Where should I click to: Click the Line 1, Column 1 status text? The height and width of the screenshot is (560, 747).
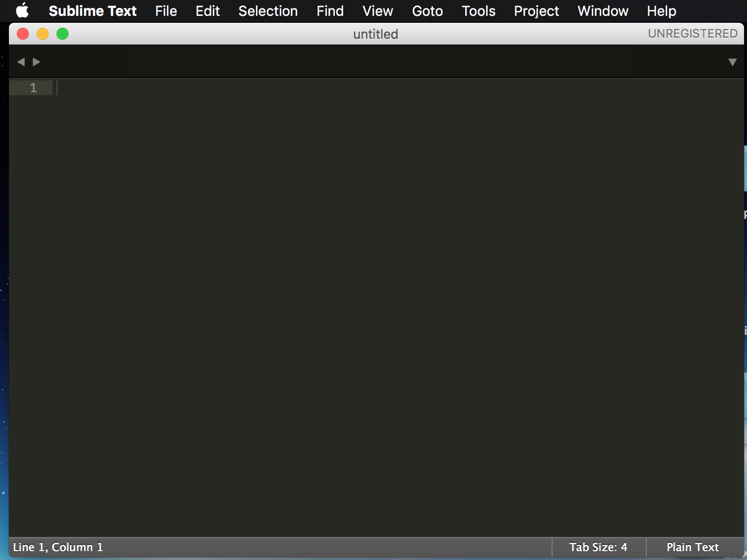click(58, 547)
